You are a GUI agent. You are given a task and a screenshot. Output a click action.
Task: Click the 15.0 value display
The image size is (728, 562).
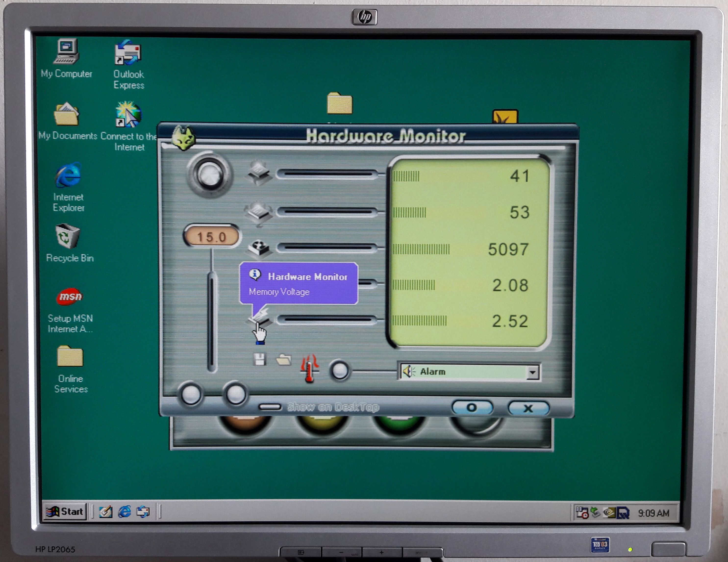212,237
